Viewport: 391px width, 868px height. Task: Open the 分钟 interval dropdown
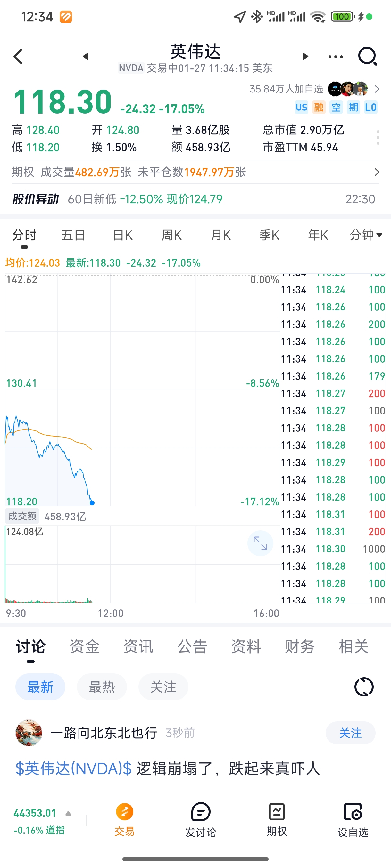[x=366, y=235]
